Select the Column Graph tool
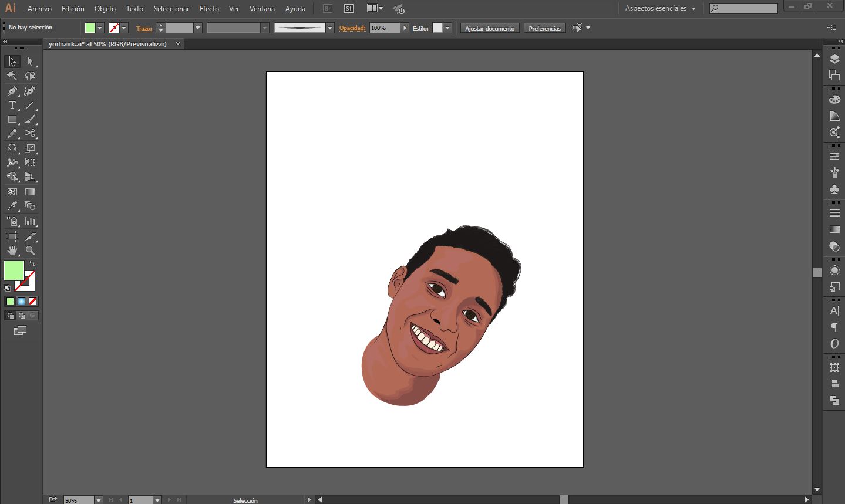Image resolution: width=845 pixels, height=504 pixels. (x=30, y=222)
